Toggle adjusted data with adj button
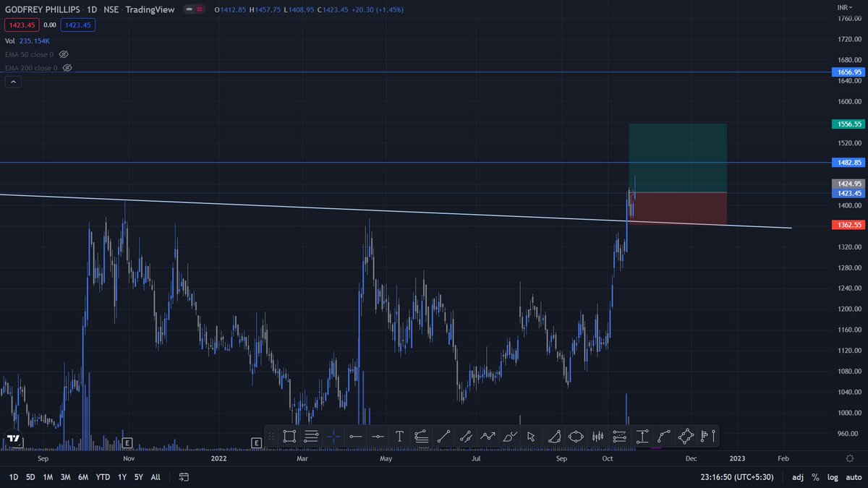The image size is (868, 488). [x=798, y=477]
